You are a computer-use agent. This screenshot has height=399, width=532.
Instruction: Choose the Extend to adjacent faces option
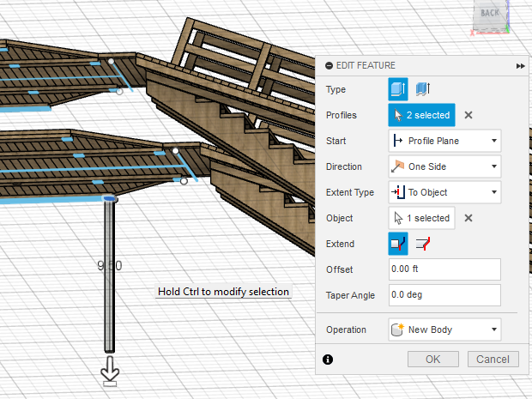pos(423,244)
